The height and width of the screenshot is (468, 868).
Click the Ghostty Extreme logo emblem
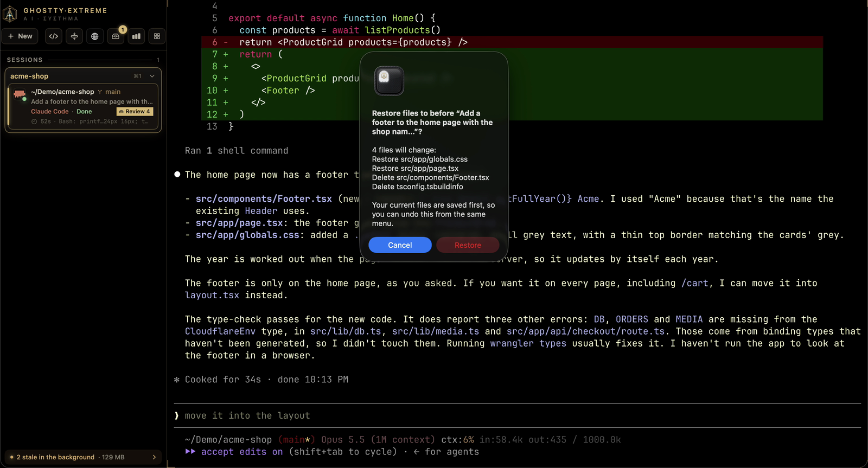tap(10, 14)
